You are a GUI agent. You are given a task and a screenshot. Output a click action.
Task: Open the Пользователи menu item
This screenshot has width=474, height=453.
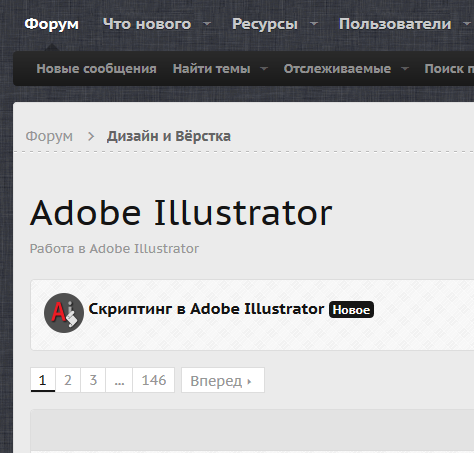coord(395,24)
